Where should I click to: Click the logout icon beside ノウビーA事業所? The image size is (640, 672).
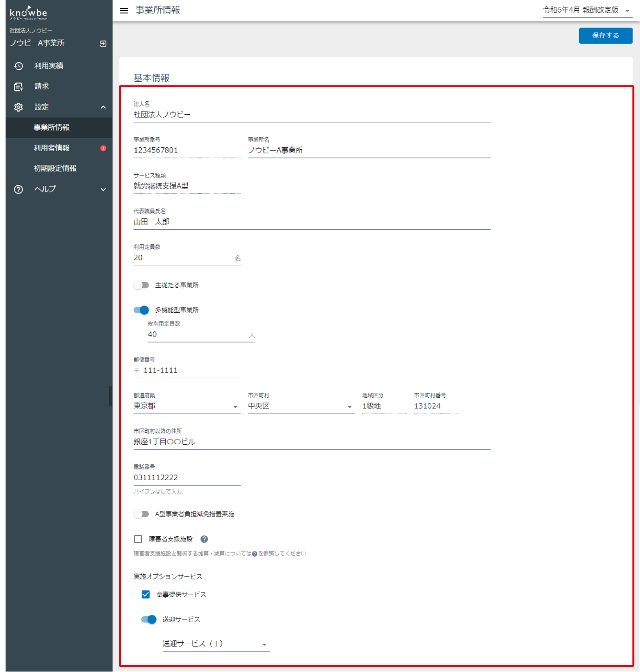[x=103, y=44]
